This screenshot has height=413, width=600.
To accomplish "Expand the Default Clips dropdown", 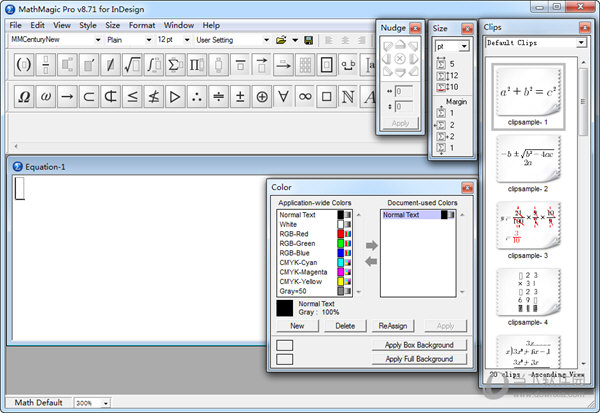I will click(580, 43).
